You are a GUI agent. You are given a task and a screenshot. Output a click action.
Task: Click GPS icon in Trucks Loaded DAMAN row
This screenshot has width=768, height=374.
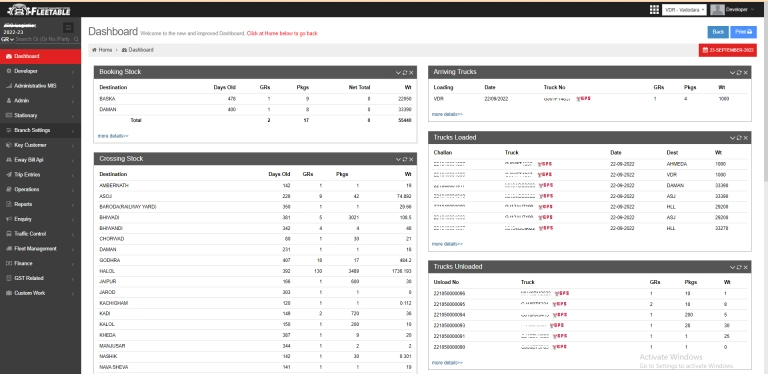546,186
